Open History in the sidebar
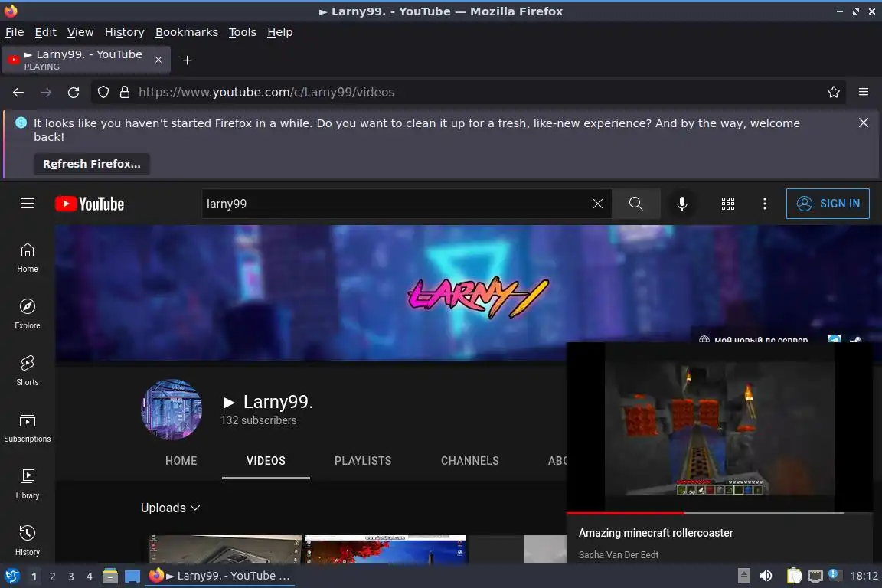Screen dimensions: 882x588 pos(28,541)
